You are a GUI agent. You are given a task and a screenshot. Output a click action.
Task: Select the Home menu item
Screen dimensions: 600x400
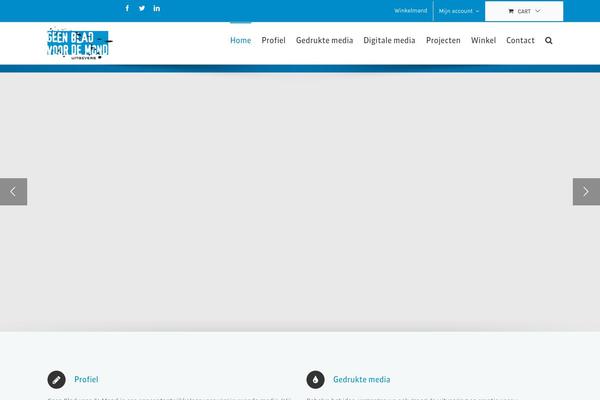click(241, 40)
